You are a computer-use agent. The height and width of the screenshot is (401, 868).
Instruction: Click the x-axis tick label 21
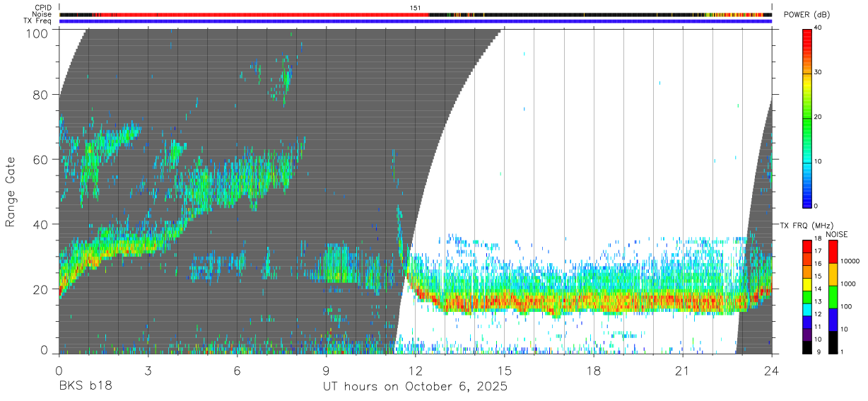click(683, 371)
